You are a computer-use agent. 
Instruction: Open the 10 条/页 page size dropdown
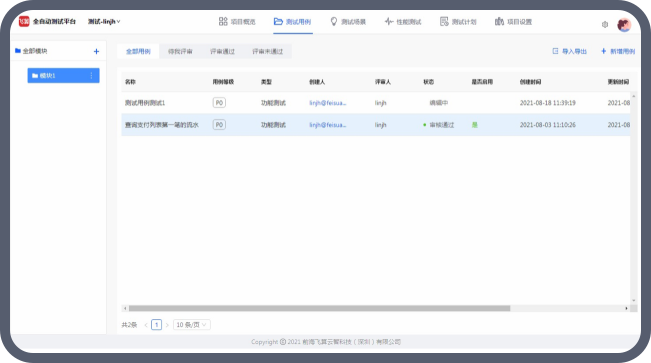(192, 325)
